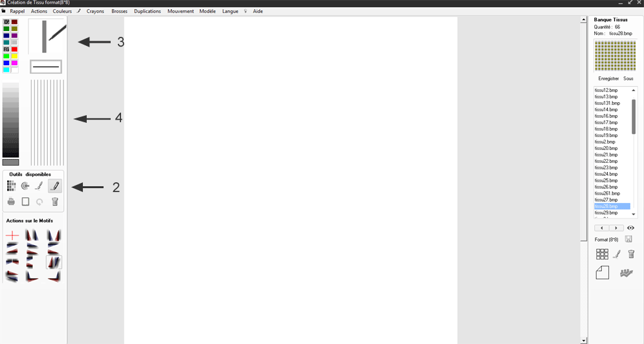644x344 pixels.
Task: Click the 3x3 grid icon under Format
Action: pos(602,254)
